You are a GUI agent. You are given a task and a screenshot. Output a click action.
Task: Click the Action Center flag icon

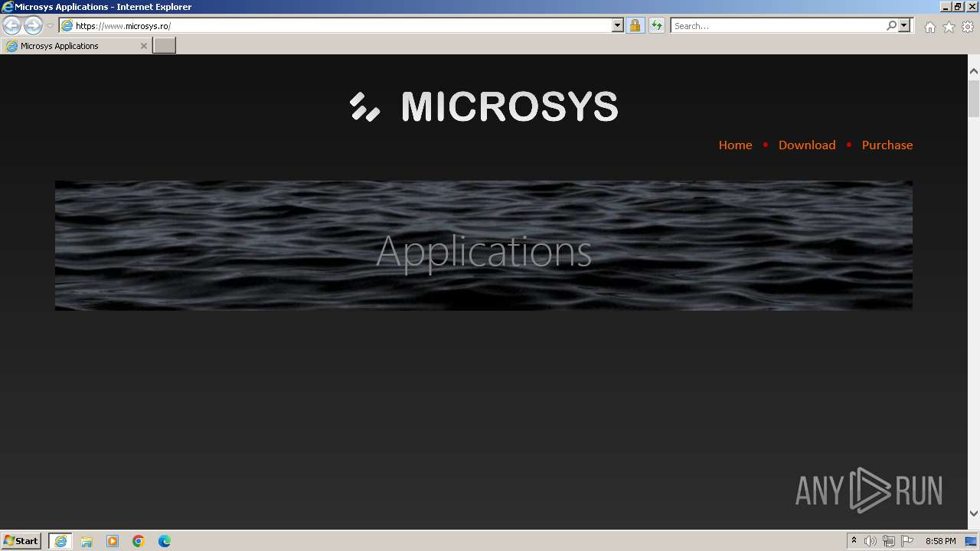coord(907,541)
